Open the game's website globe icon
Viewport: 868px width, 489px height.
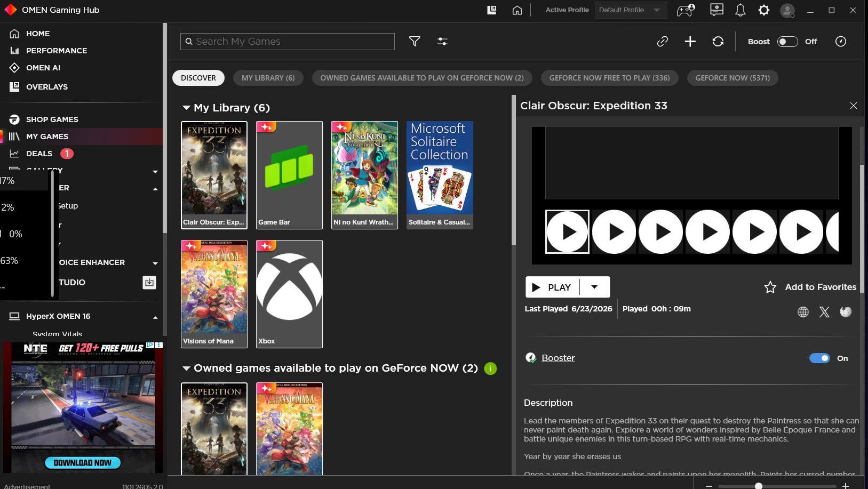click(803, 312)
